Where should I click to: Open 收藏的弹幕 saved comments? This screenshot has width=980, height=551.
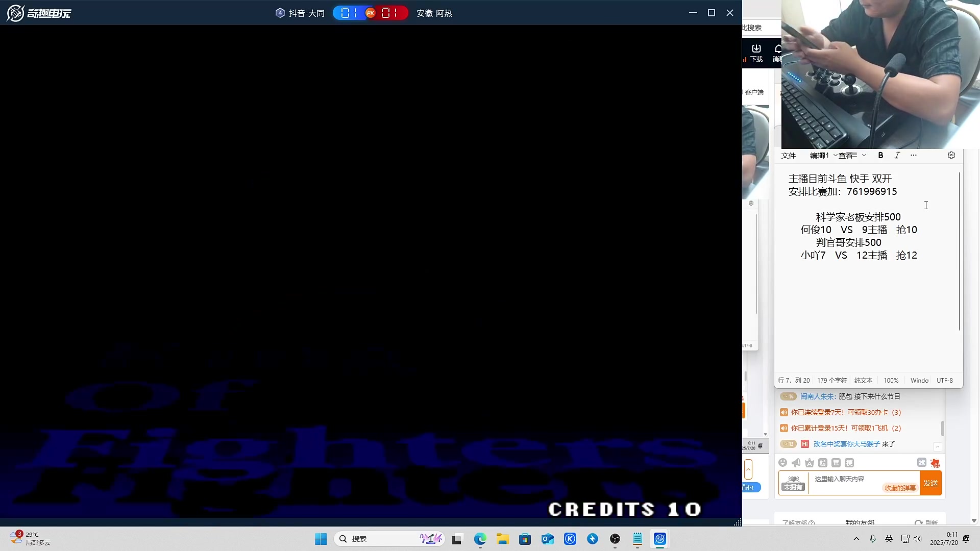tap(900, 488)
